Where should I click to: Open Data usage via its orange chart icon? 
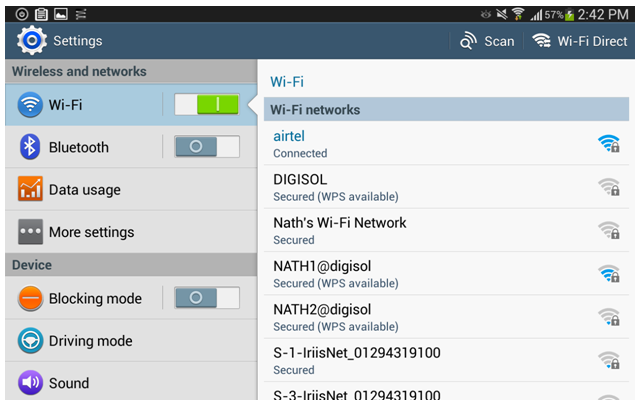(x=30, y=189)
